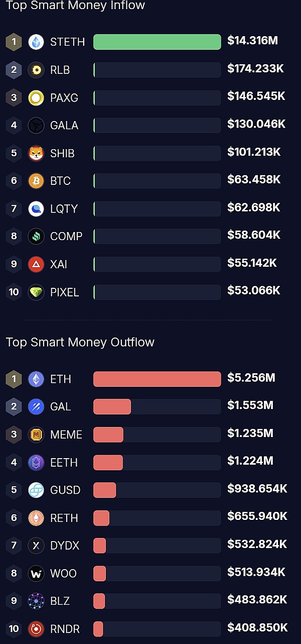Select the ETH diamond icon
The width and height of the screenshot is (301, 644).
tap(36, 379)
